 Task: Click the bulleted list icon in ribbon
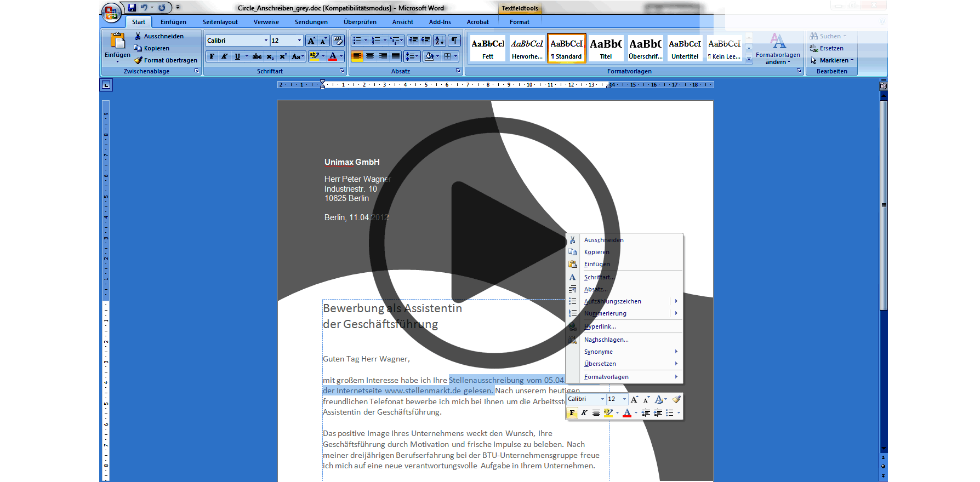[x=357, y=41]
